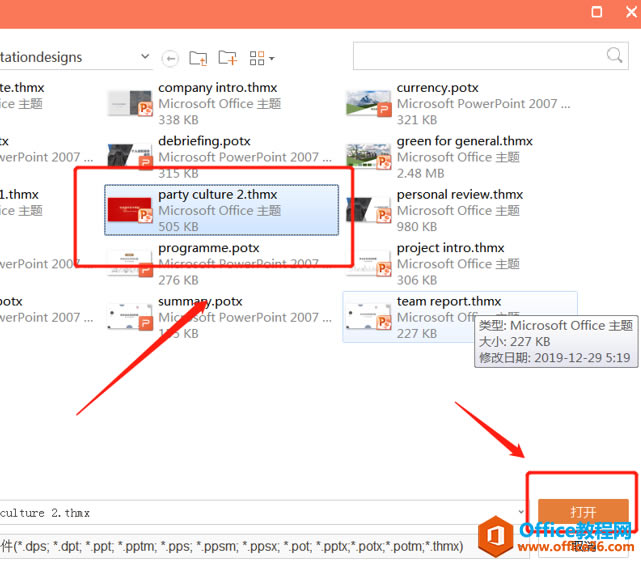Select currency.potx file thumbnail
This screenshot has width=641, height=564.
[x=368, y=103]
